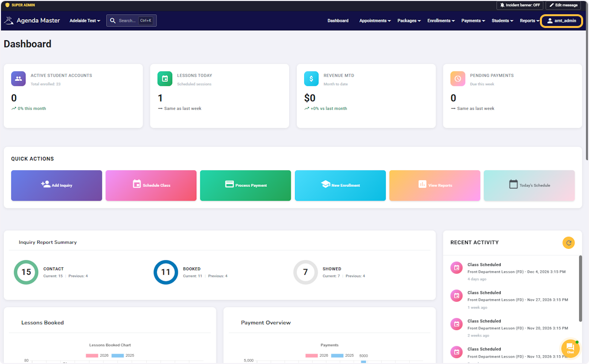589x364 pixels.
Task: Select the 2026 pink swatch in Payments legend
Action: (312, 355)
